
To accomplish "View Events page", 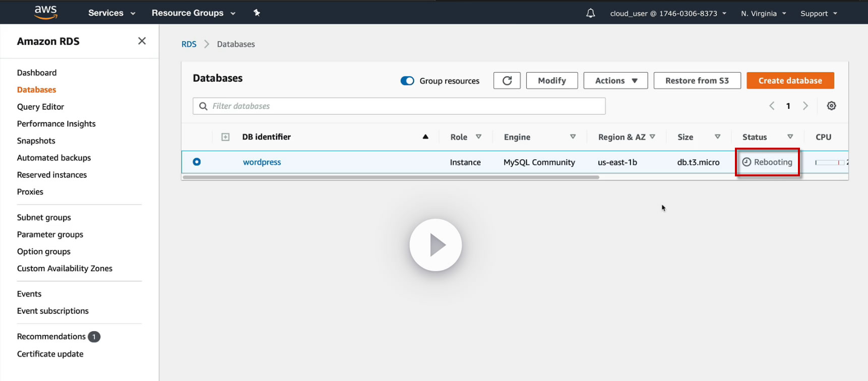I will click(29, 294).
